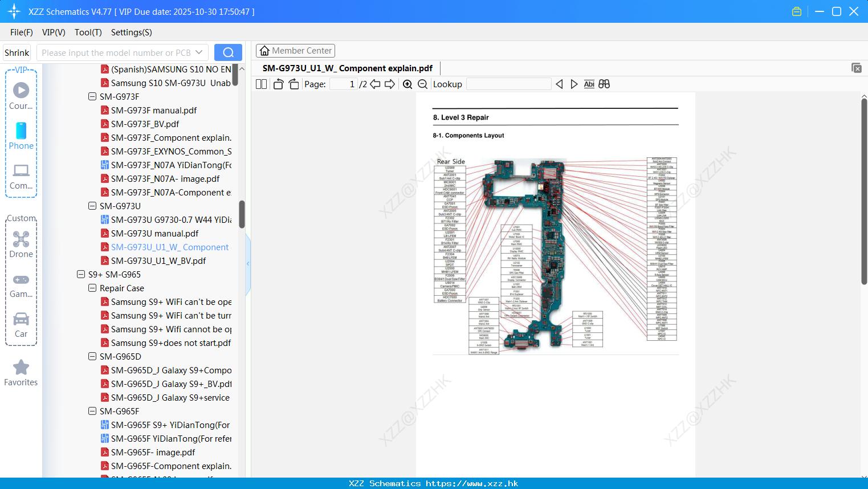This screenshot has height=489, width=868.
Task: Go to previous page arrow
Action: click(x=375, y=84)
